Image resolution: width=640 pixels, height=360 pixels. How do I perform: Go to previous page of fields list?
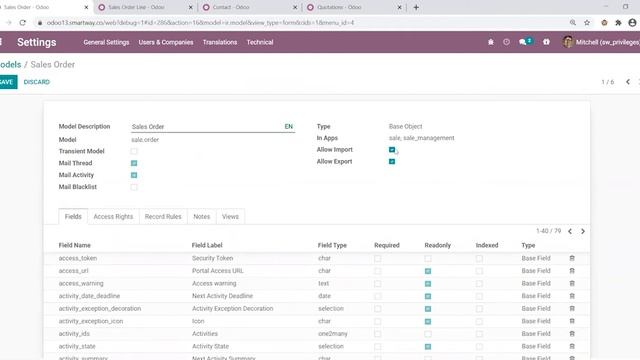tap(570, 231)
